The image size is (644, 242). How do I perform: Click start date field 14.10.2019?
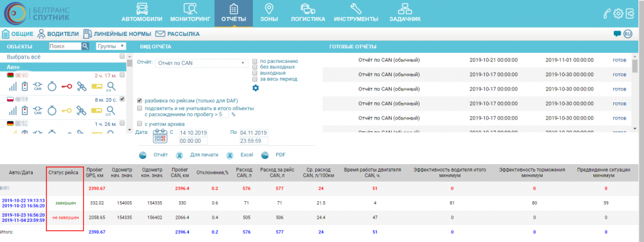click(194, 133)
